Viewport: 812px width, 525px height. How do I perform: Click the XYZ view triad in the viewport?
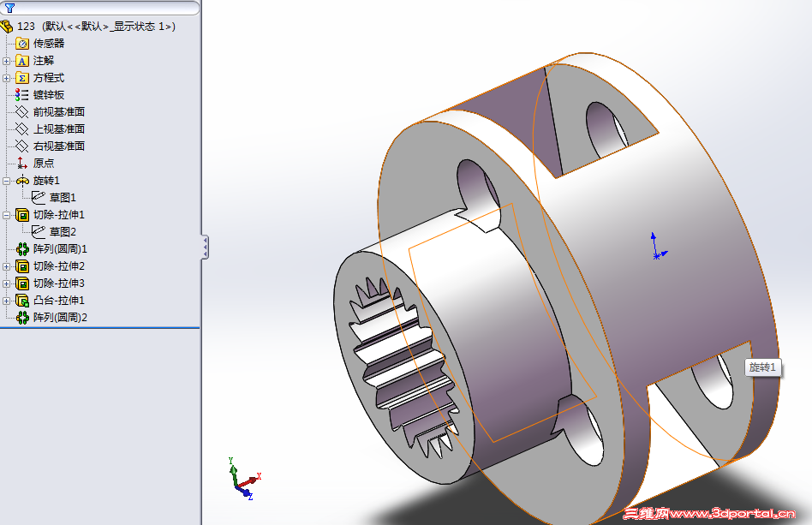coord(243,479)
